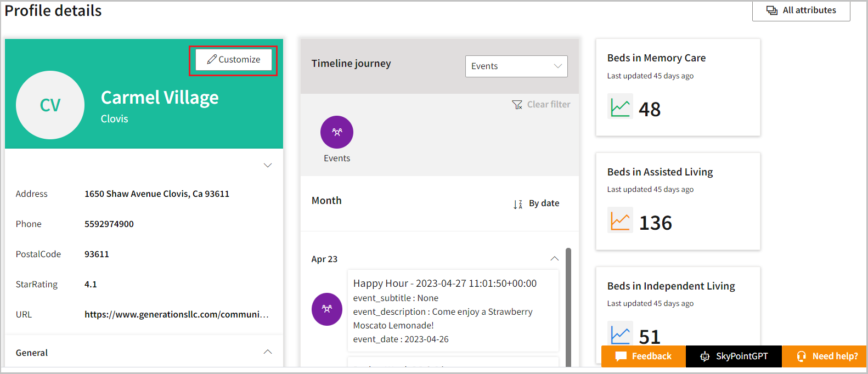Collapse the General section
The width and height of the screenshot is (868, 374).
click(268, 352)
